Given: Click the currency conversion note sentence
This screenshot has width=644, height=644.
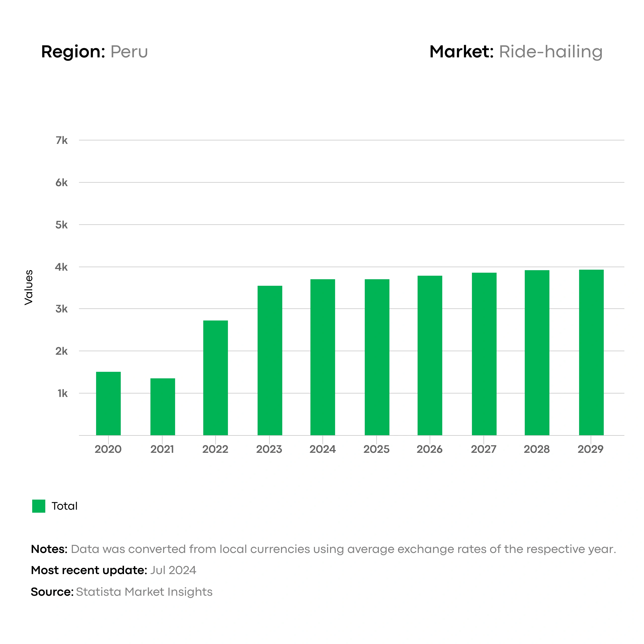Looking at the screenshot, I should (344, 549).
